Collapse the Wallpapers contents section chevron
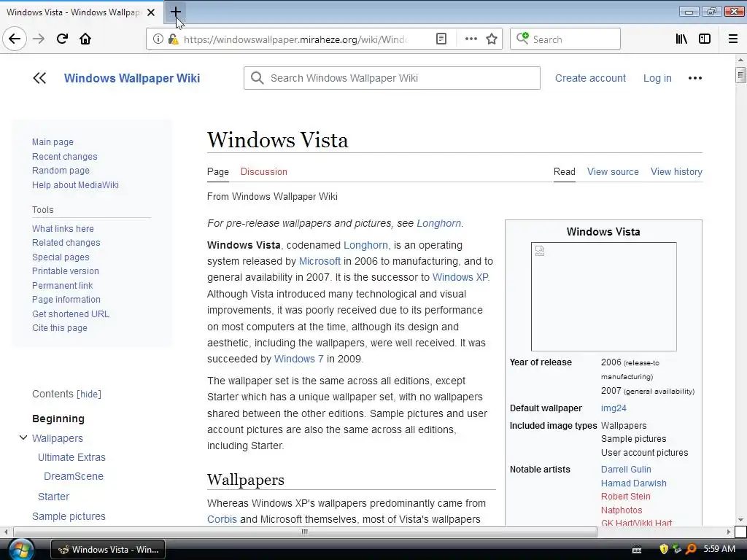 (23, 437)
